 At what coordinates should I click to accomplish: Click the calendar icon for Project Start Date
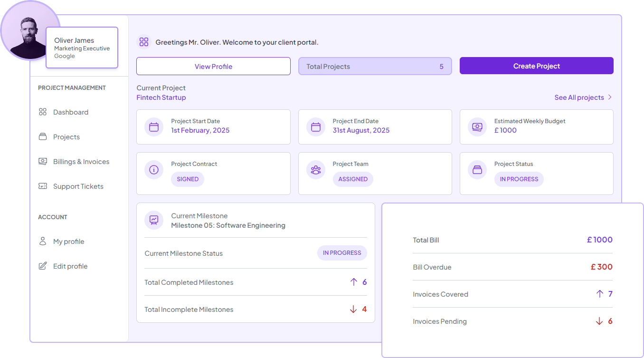[153, 127]
